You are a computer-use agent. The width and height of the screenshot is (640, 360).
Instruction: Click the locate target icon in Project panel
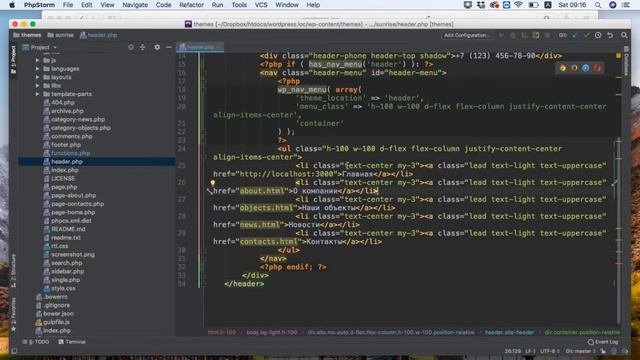[131, 47]
